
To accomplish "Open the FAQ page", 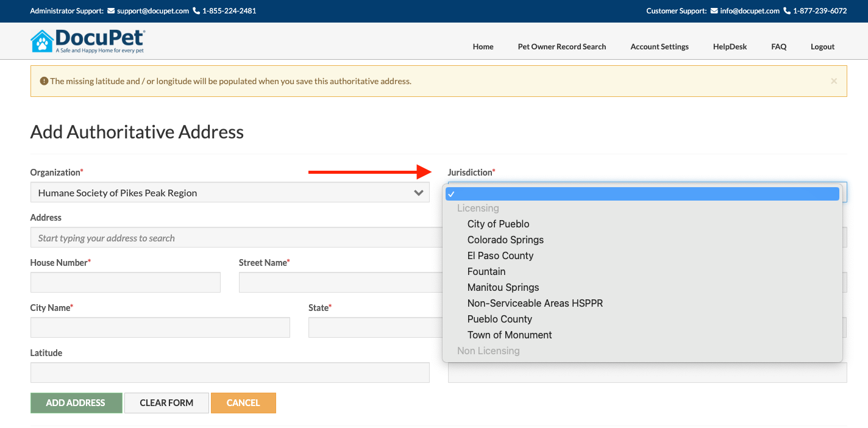I will point(778,46).
